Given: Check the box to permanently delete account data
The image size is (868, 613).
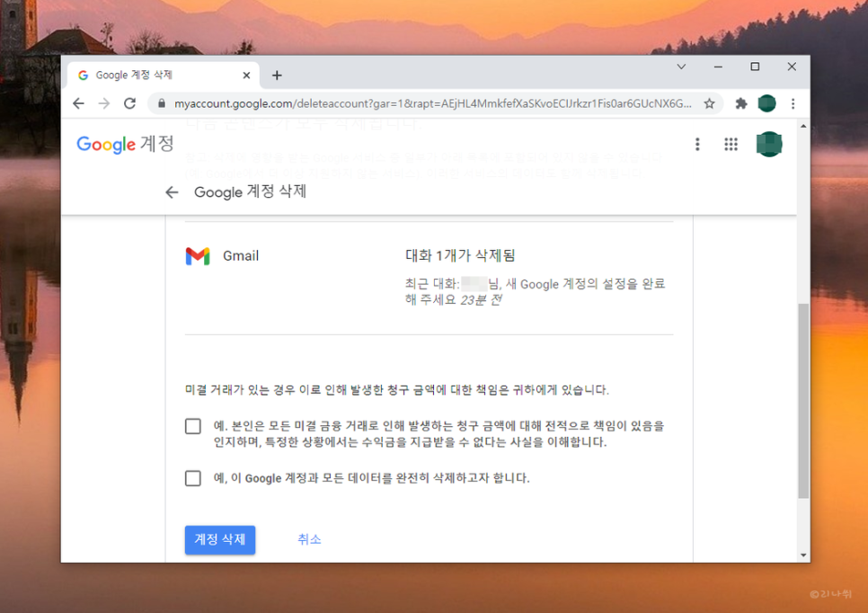Looking at the screenshot, I should [x=192, y=479].
